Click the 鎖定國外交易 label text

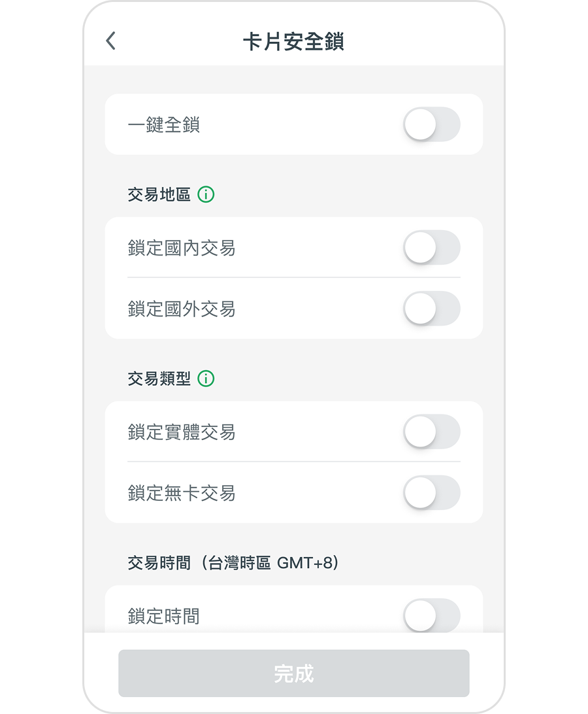coord(182,309)
